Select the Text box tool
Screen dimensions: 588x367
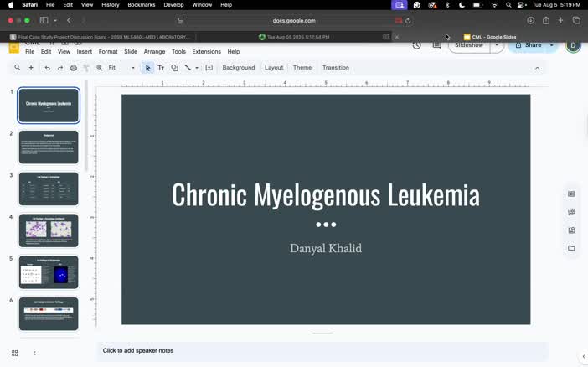[x=161, y=68]
